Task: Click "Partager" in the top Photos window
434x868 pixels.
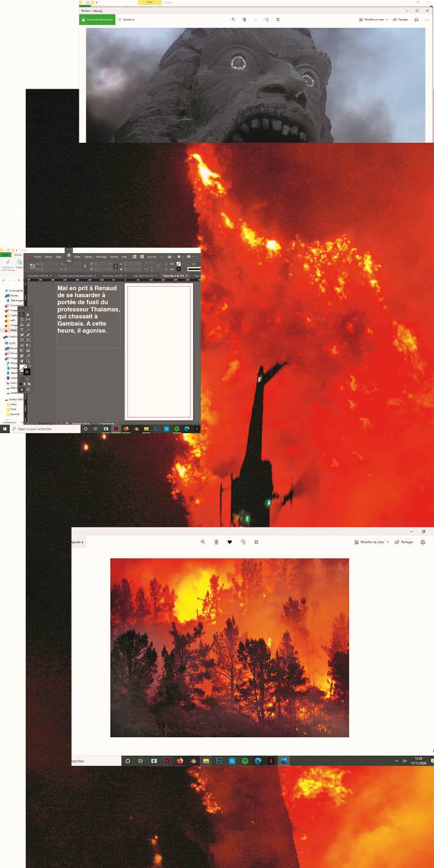Action: (x=401, y=20)
